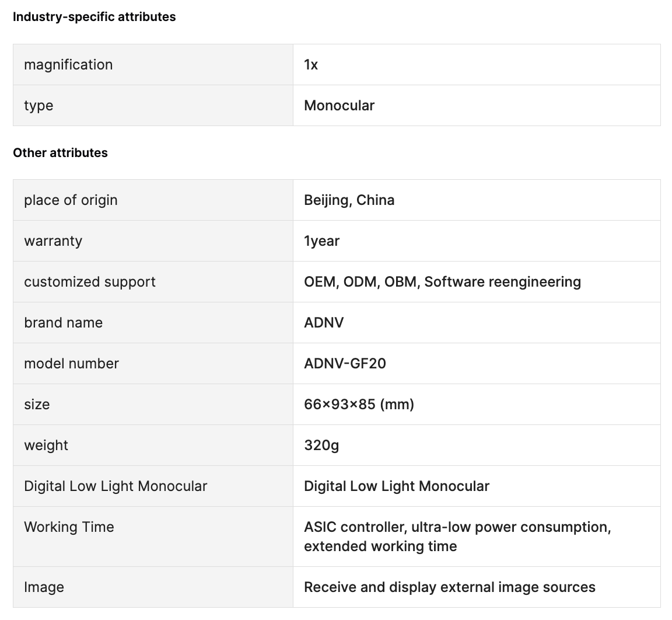Click the "customized support" label
Screen dimensions: 672x620
click(x=90, y=282)
